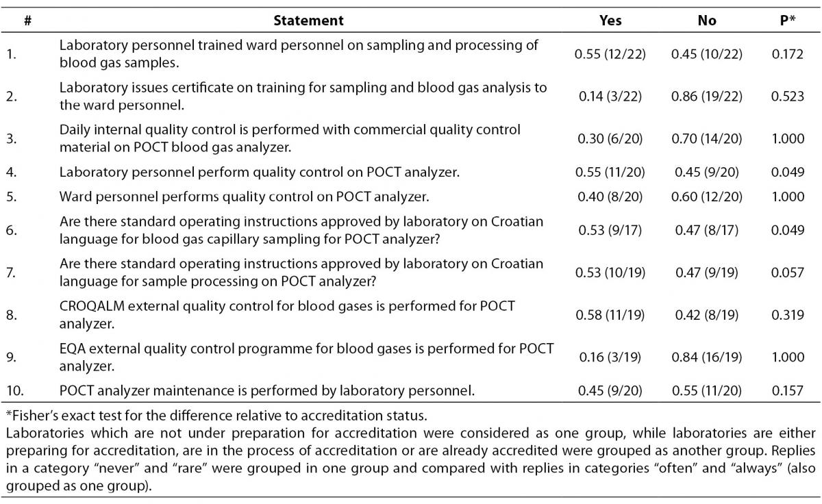Viewport: 822px width, 504px height.
Task: Click the 0.30 (6/20) cell
Action: click(610, 138)
